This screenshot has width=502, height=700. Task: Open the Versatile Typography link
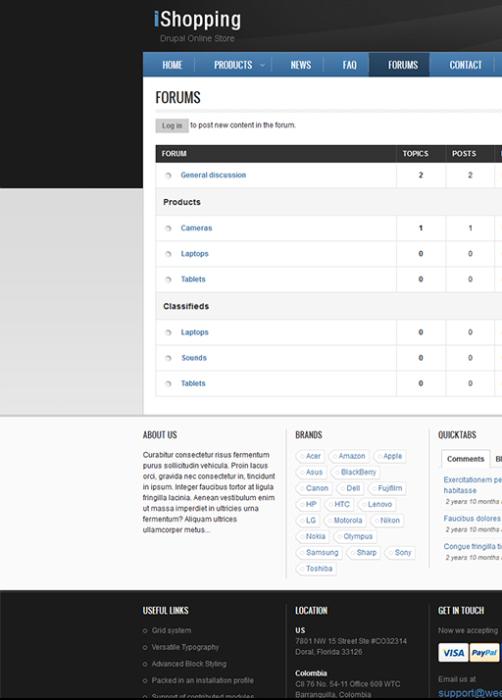pos(185,647)
